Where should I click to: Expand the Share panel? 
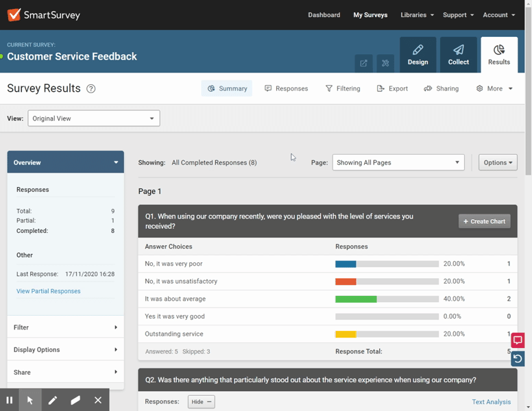click(x=66, y=373)
